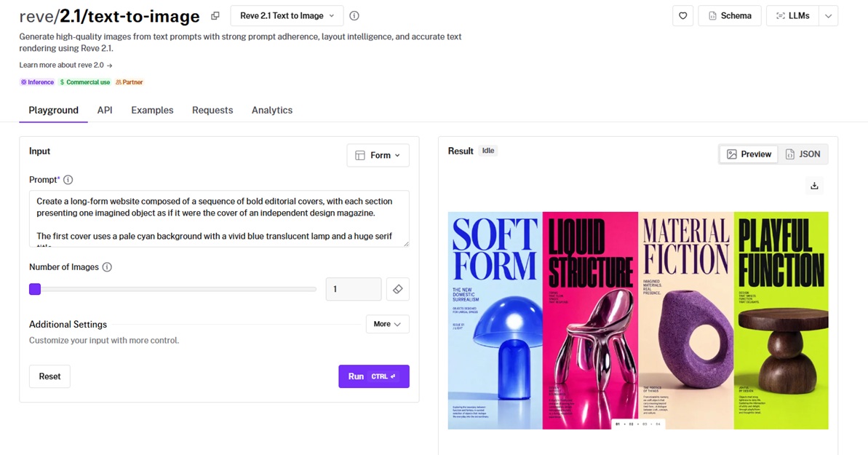
Task: Copy the model ID next to the title
Action: pos(215,16)
